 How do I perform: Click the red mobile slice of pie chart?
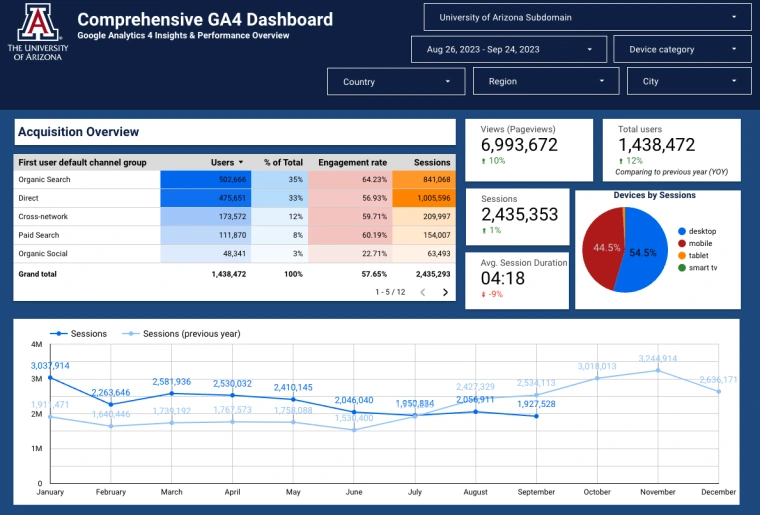(x=605, y=247)
